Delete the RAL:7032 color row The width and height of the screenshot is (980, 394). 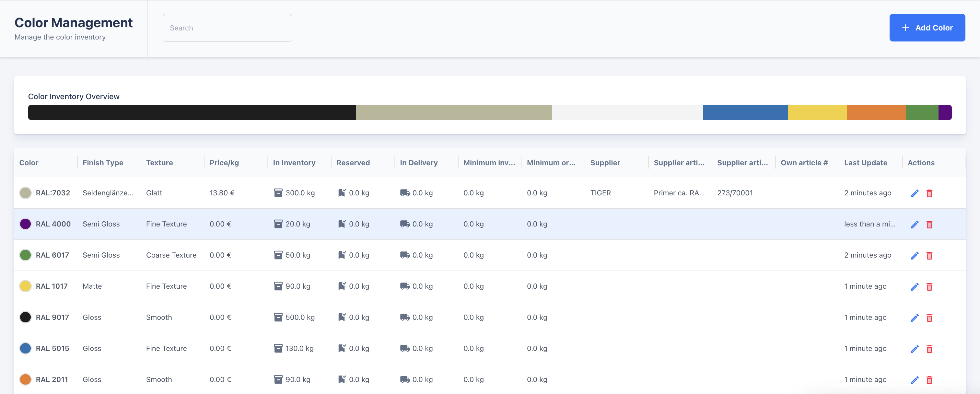pos(929,193)
